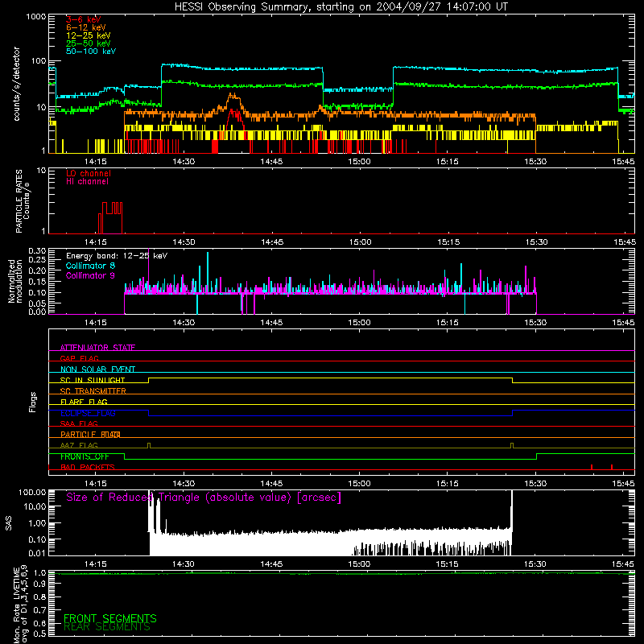Click the SAS axis label
This screenshot has width=644, height=644.
click(x=8, y=523)
